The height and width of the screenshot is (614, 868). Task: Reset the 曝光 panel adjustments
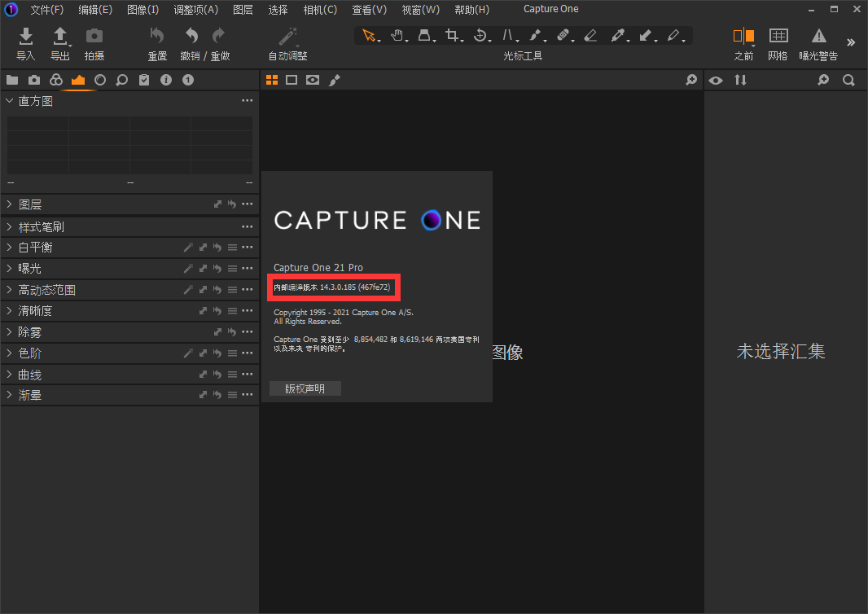point(217,269)
